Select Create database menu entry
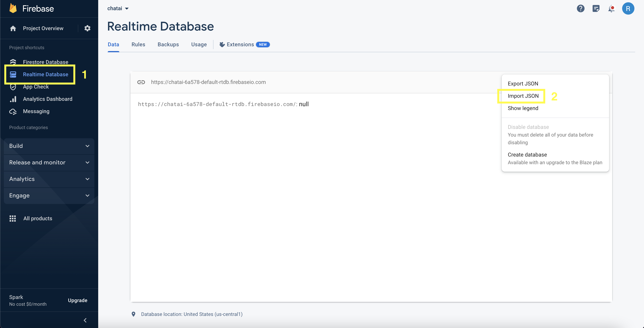The image size is (644, 328). pos(527,155)
